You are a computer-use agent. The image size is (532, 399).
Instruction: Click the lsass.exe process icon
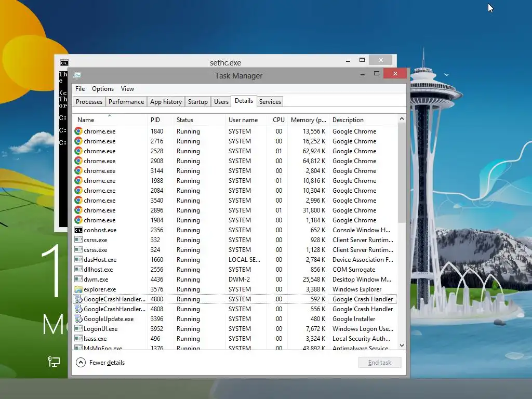(x=78, y=338)
